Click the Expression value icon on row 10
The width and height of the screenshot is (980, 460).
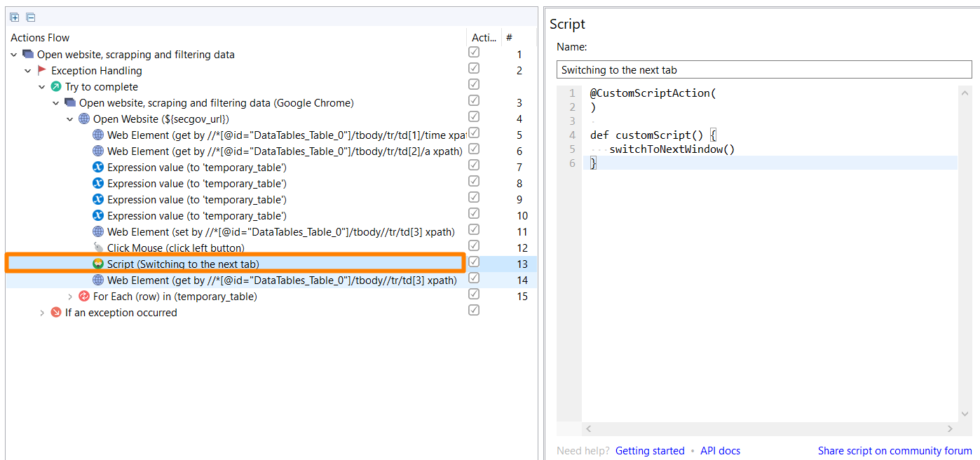click(98, 215)
